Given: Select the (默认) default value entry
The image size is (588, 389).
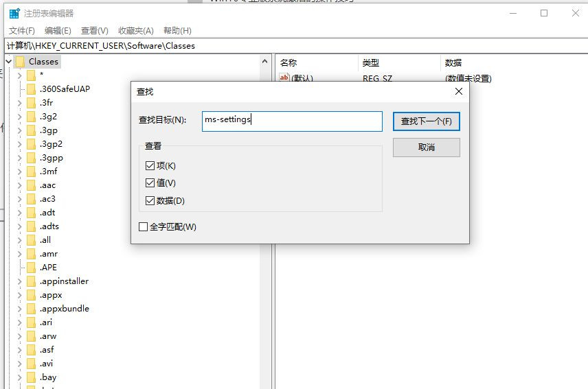Looking at the screenshot, I should (296, 78).
